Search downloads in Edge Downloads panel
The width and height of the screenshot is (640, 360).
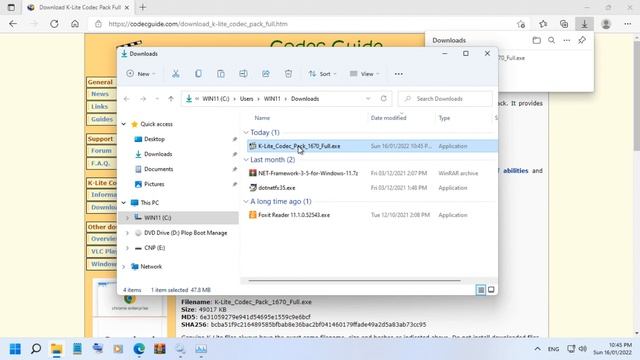[x=551, y=40]
